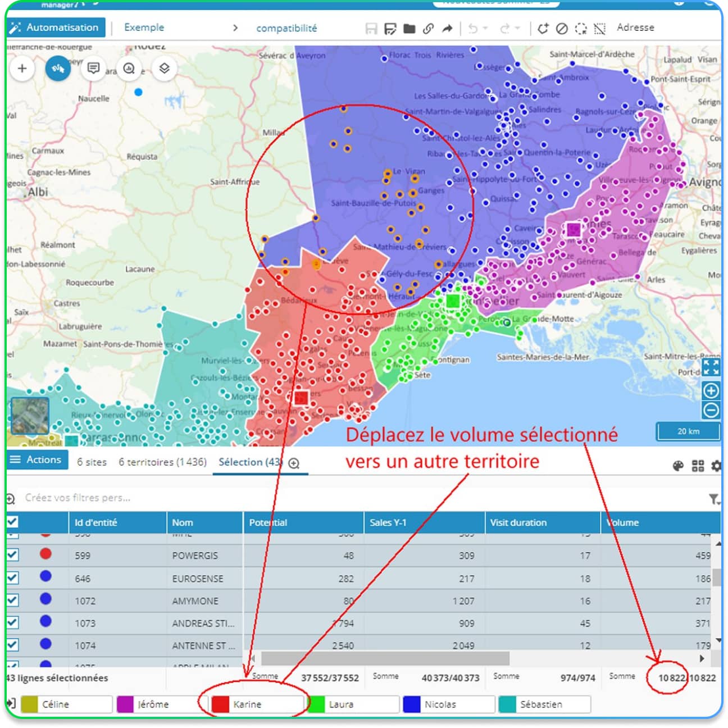Click the zoom-to-selection magnifier icon
The image size is (728, 728).
[x=294, y=463]
